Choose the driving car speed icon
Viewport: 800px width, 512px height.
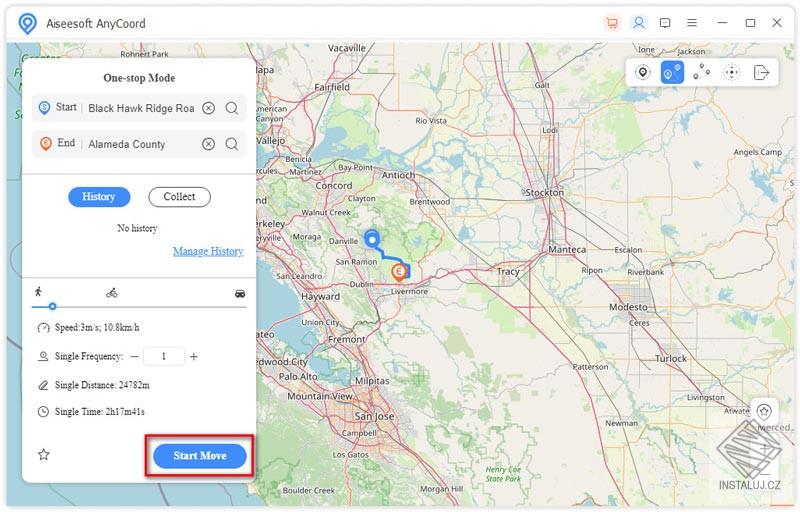(240, 294)
